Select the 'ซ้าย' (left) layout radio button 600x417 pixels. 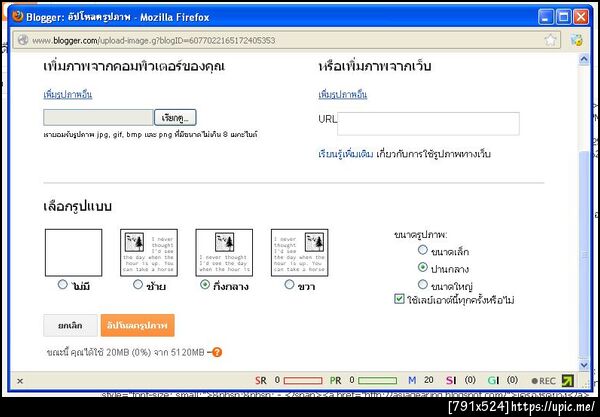pos(138,285)
